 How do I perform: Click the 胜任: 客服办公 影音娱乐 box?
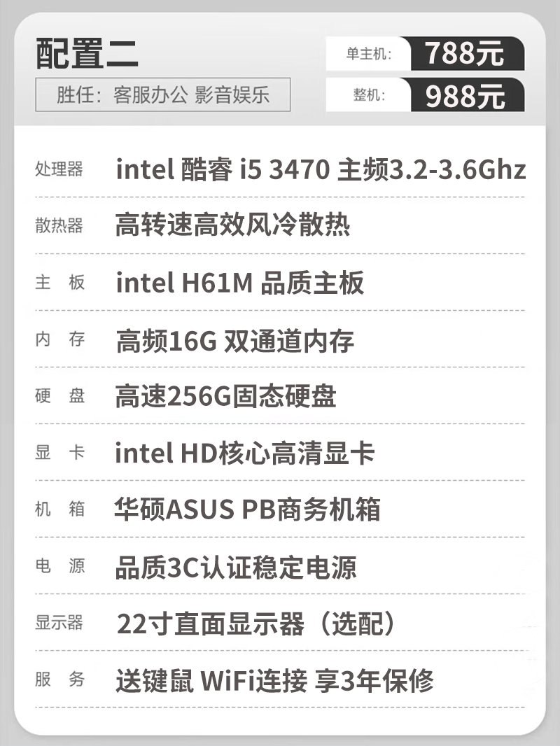pos(162,94)
